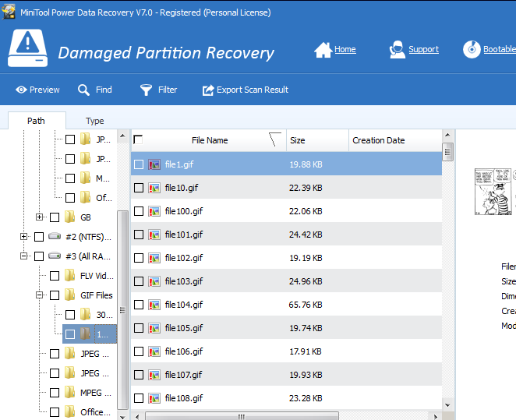
Task: Check the file1.gif checkbox
Action: point(139,164)
